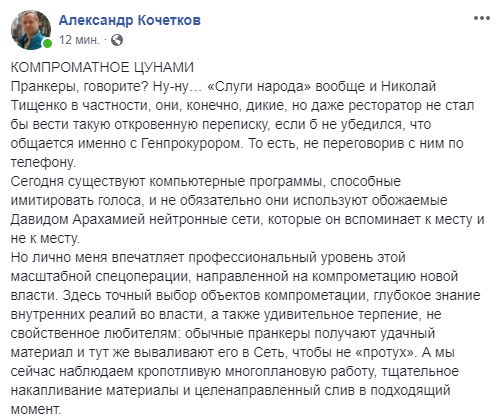Open the Александр Кочетков author name link
The width and height of the screenshot is (498, 420).
[130, 21]
